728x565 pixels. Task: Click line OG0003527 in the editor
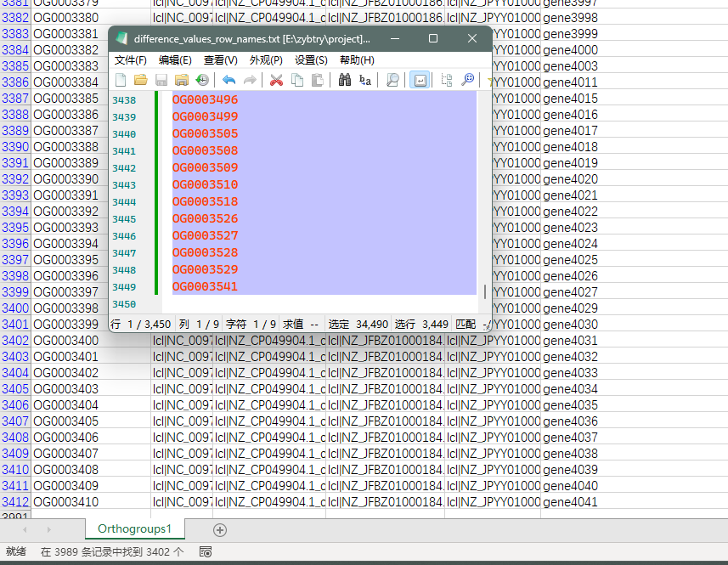[206, 235]
